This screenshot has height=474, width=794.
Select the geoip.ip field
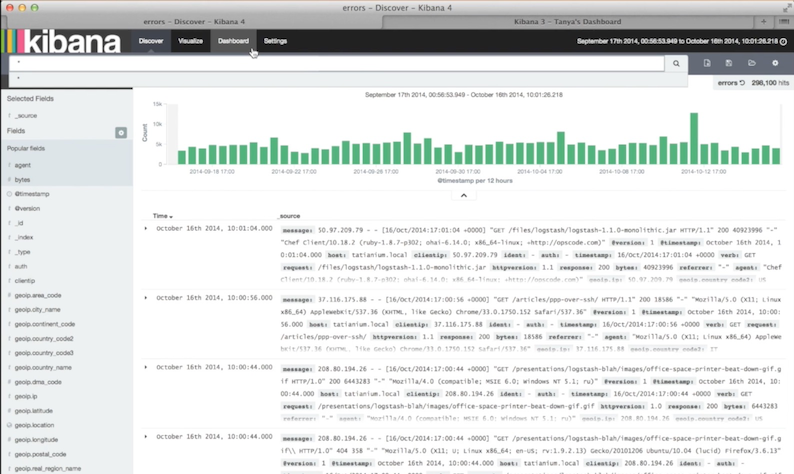tap(26, 397)
